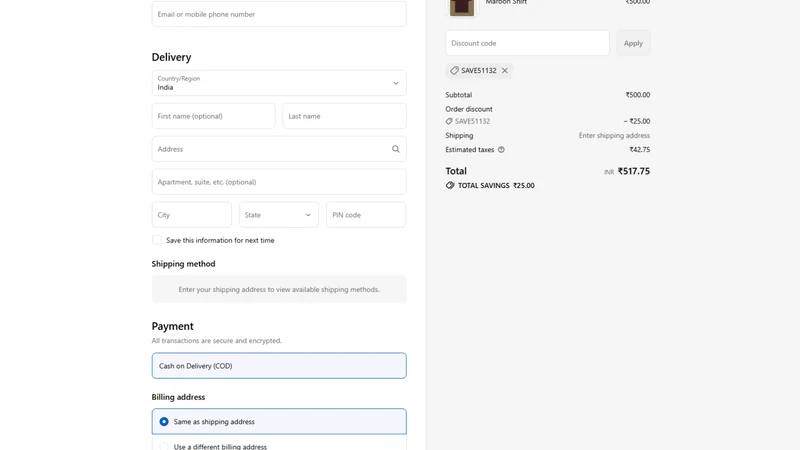The image size is (800, 450).
Task: Focus the Last name field
Action: pos(344,116)
